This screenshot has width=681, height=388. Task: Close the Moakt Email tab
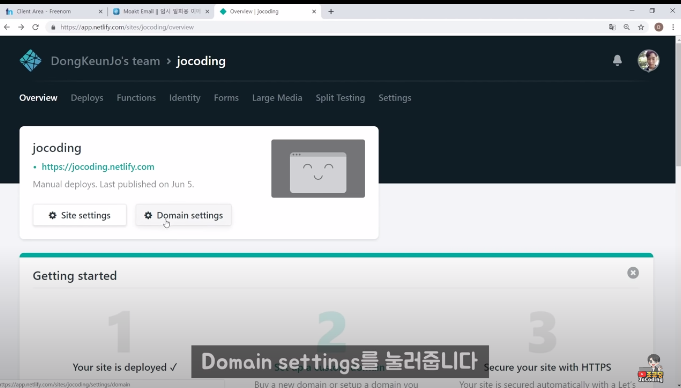(207, 11)
